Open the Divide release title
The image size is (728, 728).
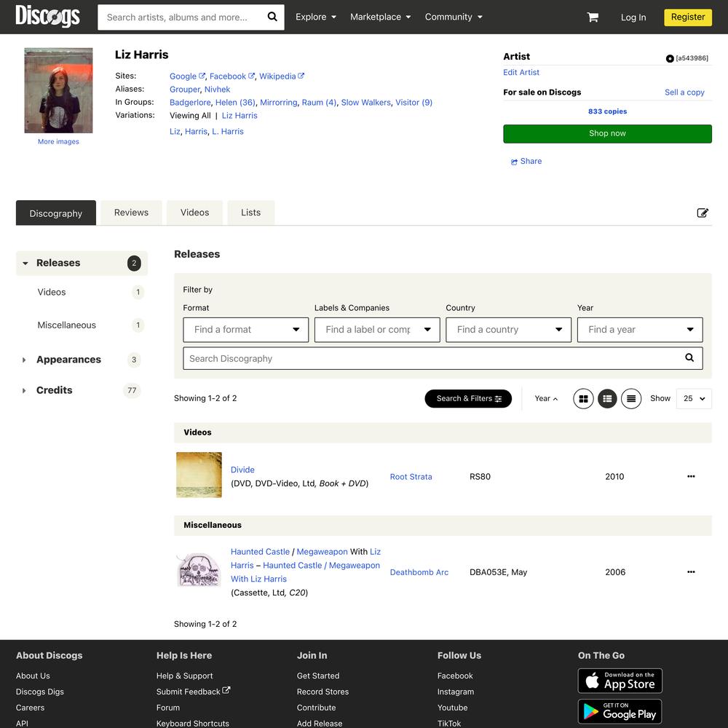click(x=242, y=470)
